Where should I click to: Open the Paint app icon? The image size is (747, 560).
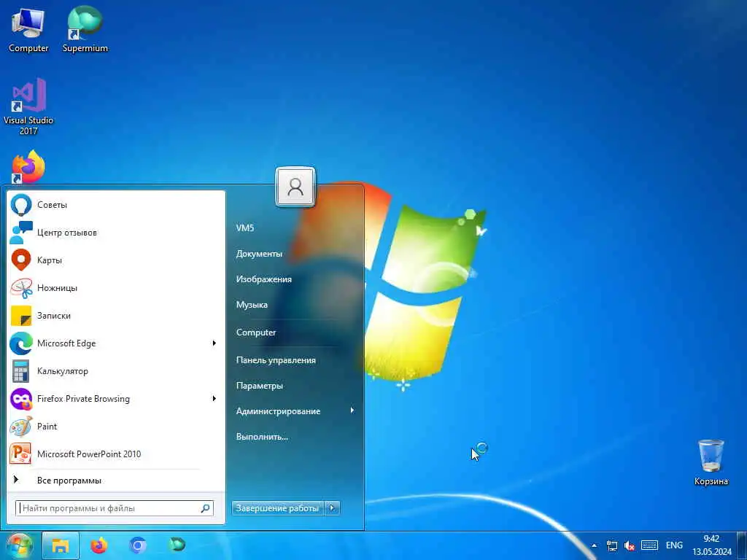click(x=21, y=426)
